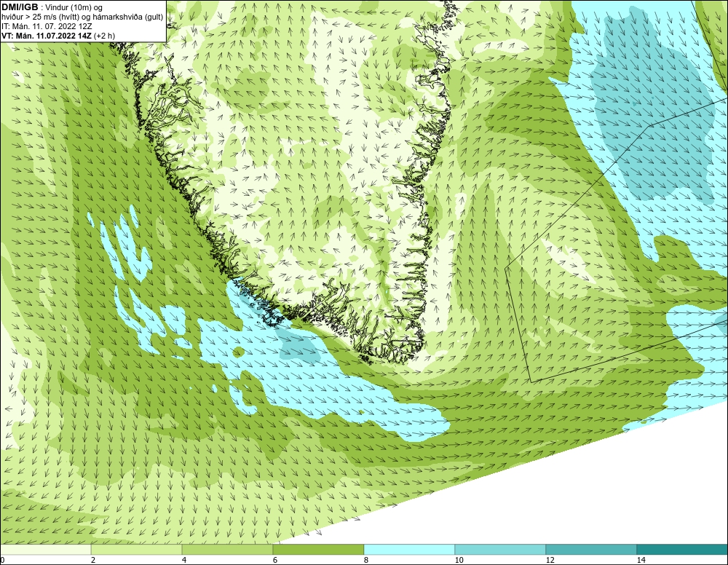Click the 12–14 m/s teal legend swatch
This screenshot has height=565, width=728.
[591, 550]
